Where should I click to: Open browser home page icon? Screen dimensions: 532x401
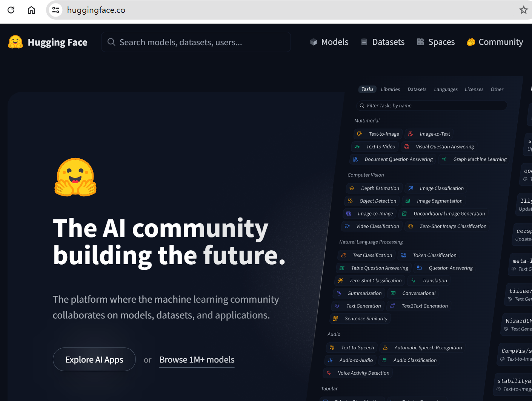click(x=31, y=10)
